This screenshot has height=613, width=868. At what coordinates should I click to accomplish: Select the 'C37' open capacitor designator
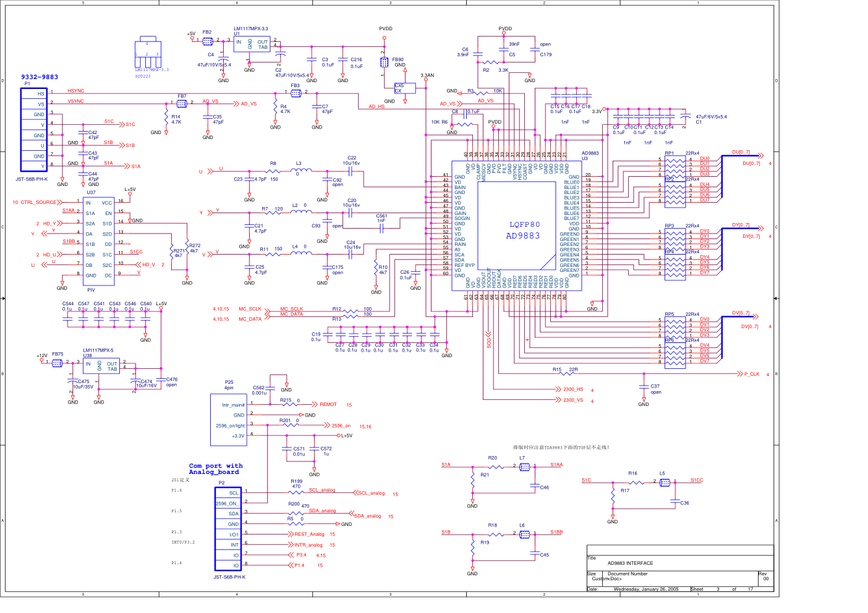(x=655, y=386)
